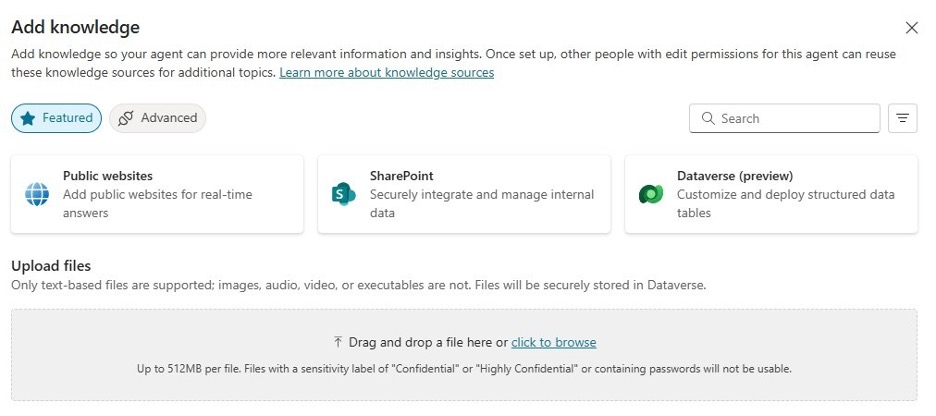This screenshot has height=416, width=936.
Task: Click the SharePoint logo icon
Action: pos(343,195)
